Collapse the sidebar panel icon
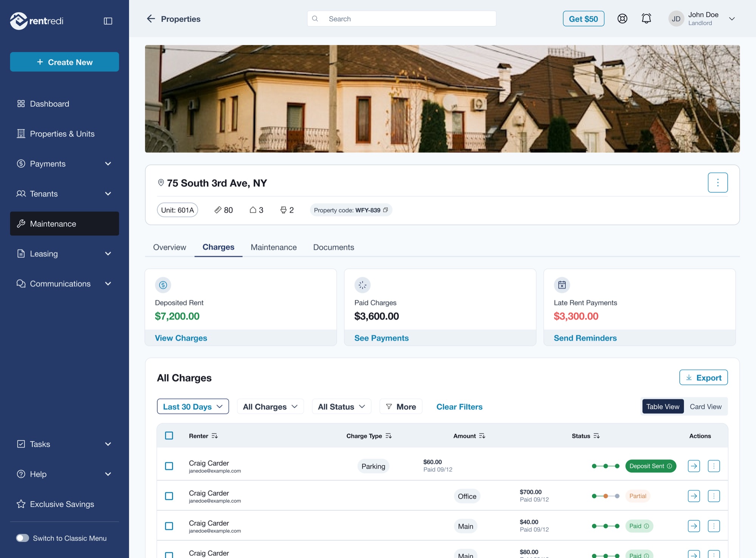756x558 pixels. (x=108, y=21)
